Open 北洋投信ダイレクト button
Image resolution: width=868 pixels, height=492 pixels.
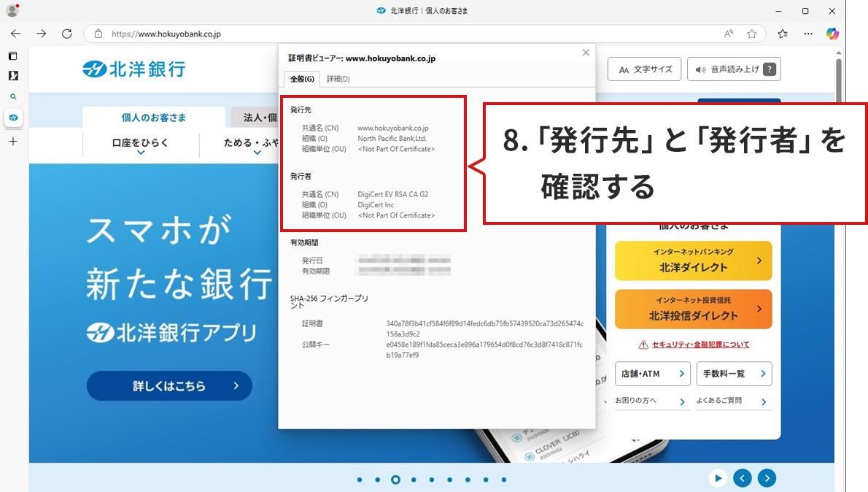click(694, 310)
